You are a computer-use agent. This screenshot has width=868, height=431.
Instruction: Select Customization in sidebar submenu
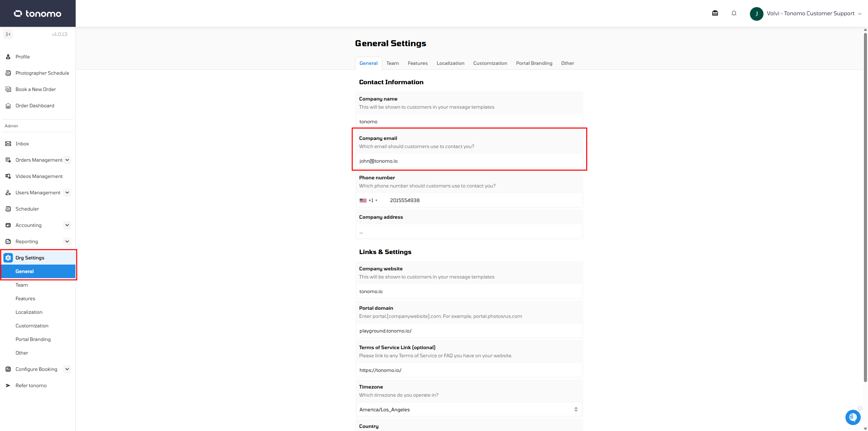(x=32, y=326)
